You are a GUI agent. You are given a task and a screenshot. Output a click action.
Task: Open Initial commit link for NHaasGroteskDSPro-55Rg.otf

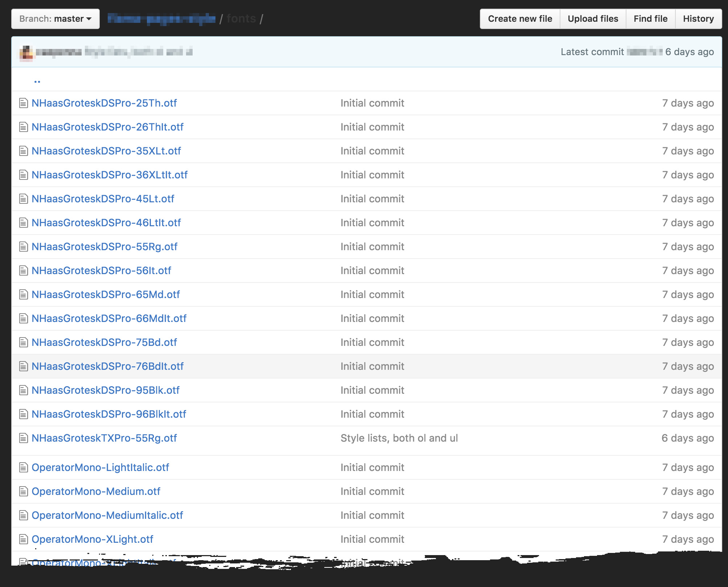pyautogui.click(x=372, y=247)
